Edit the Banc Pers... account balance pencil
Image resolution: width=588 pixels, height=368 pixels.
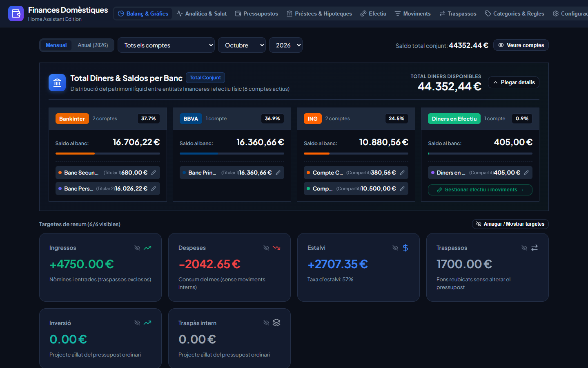(154, 188)
